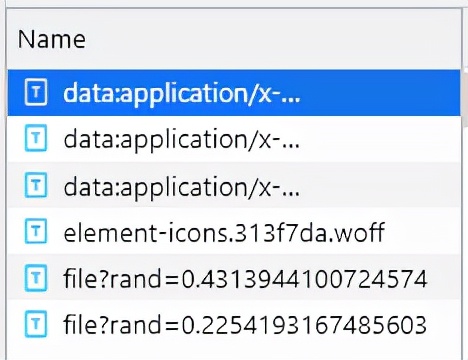
Task: Click the font icon of the third data:application row
Action: (x=36, y=184)
